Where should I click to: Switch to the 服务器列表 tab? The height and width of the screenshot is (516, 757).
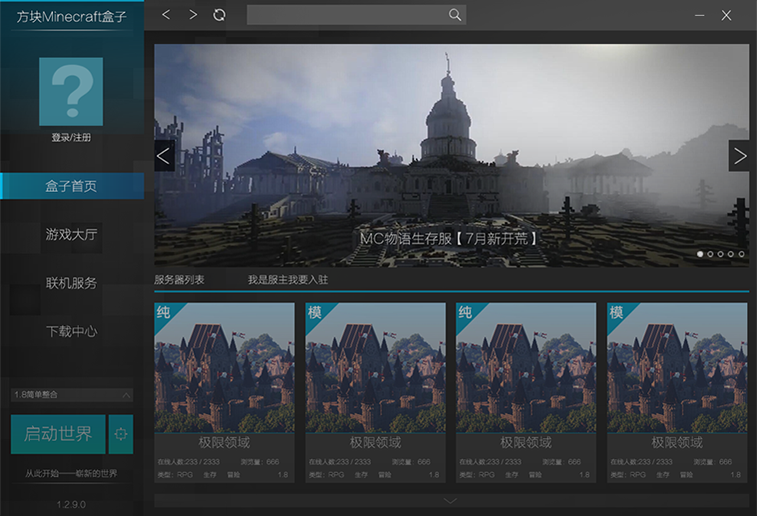tap(179, 280)
